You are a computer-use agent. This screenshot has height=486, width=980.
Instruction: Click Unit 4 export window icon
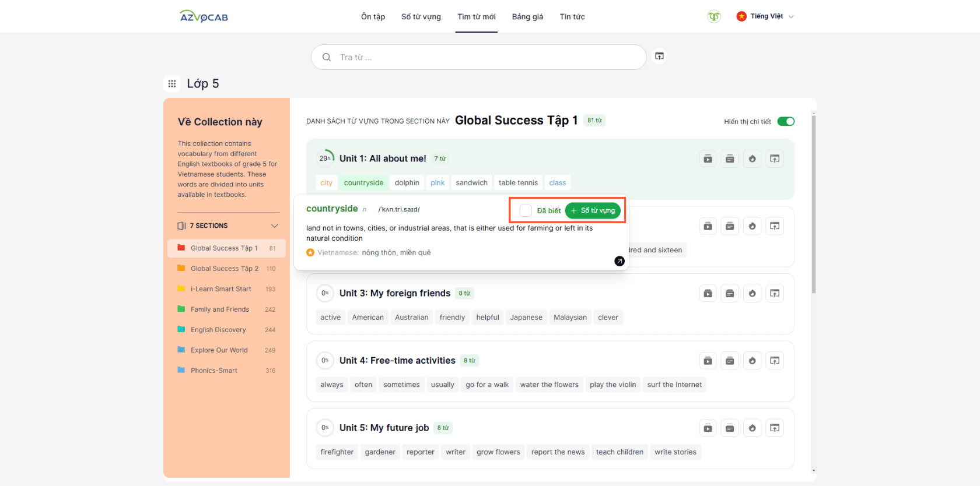[x=775, y=361]
